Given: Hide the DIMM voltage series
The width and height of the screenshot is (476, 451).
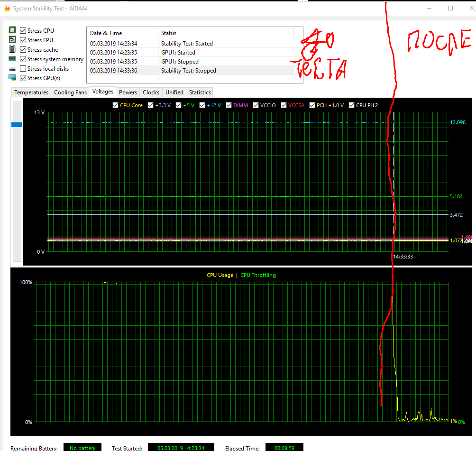Looking at the screenshot, I should pyautogui.click(x=229, y=105).
